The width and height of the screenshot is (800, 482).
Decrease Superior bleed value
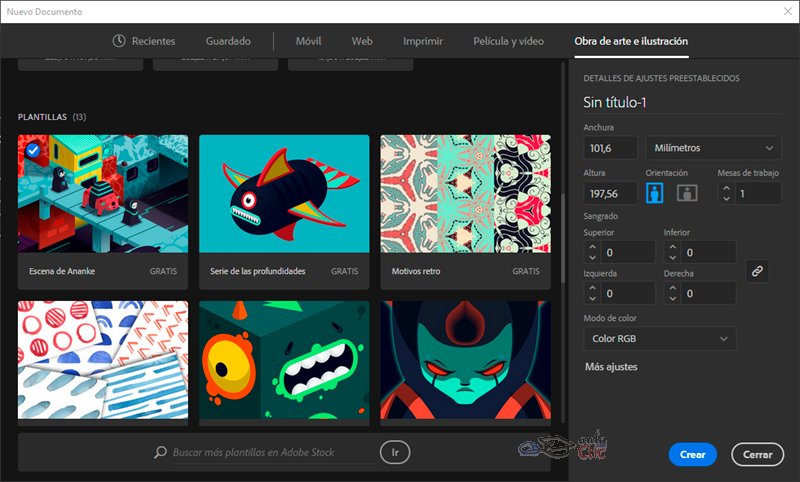tap(592, 258)
